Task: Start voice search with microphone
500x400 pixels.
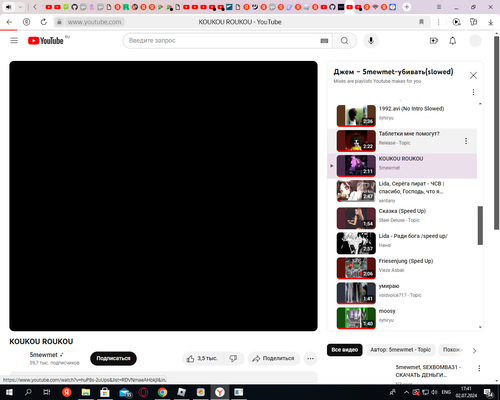Action: pyautogui.click(x=371, y=41)
